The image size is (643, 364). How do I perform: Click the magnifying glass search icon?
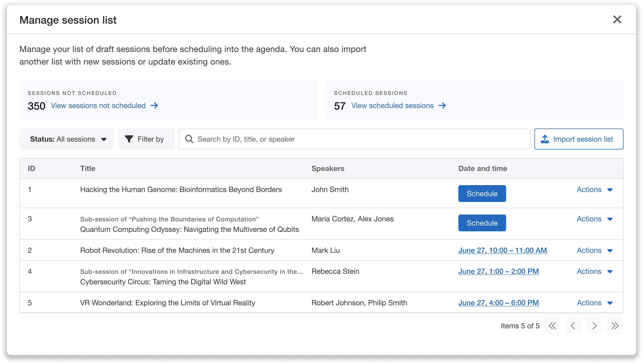point(189,139)
